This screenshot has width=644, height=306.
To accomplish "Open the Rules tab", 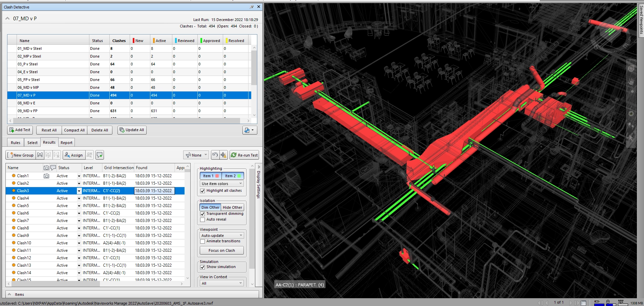I will (16, 143).
